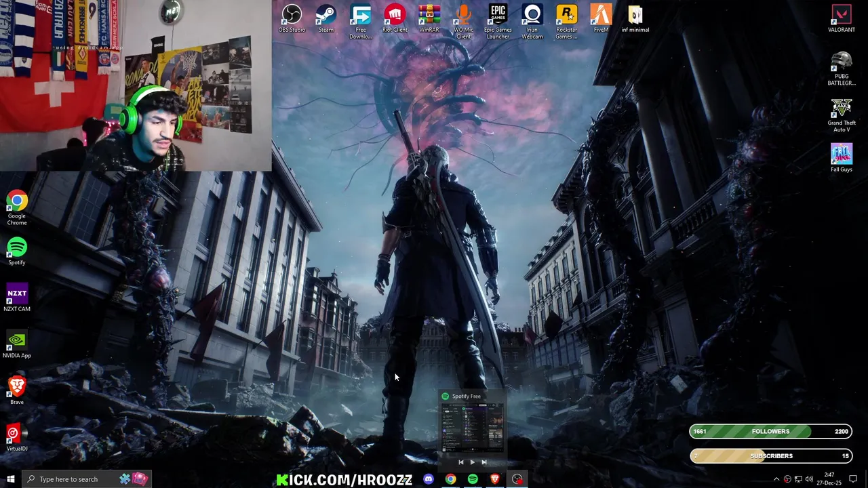The image size is (868, 488).
Task: Click the OBS system tray icon
Action: tap(787, 479)
